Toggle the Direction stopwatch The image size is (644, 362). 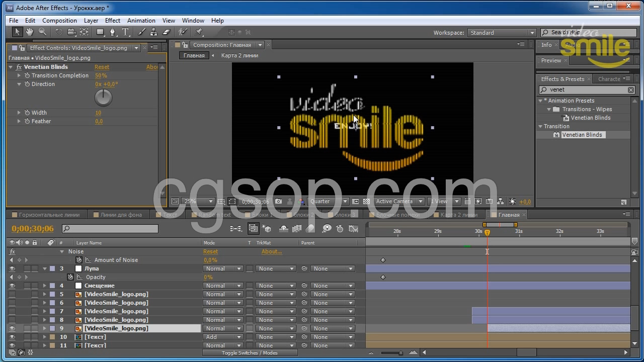coord(27,84)
